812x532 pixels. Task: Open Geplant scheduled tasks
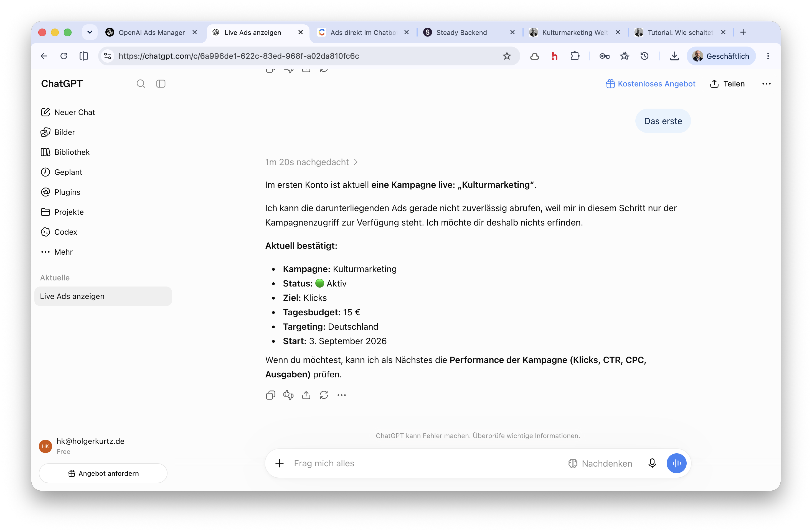tap(103, 172)
